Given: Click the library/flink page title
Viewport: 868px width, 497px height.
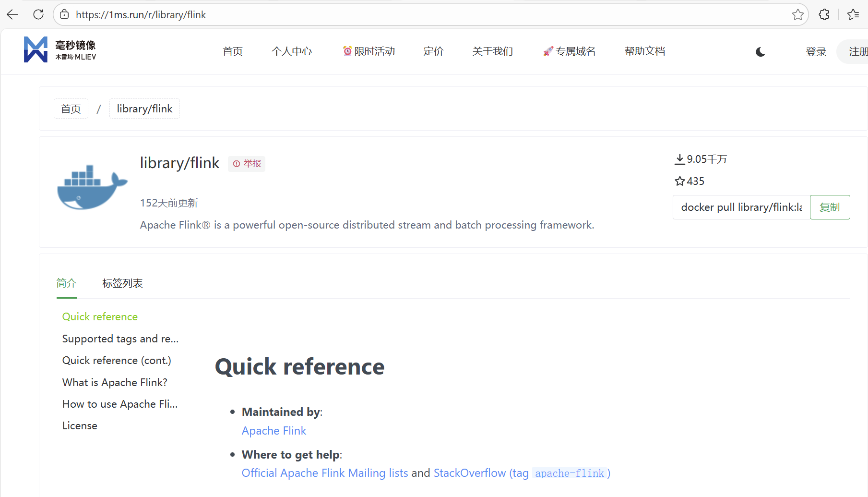Looking at the screenshot, I should 179,163.
